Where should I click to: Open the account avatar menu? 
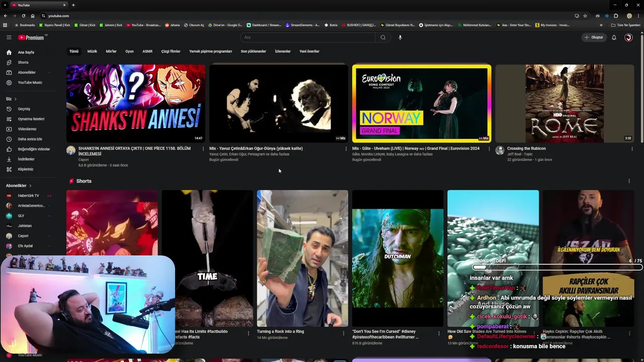(628, 37)
